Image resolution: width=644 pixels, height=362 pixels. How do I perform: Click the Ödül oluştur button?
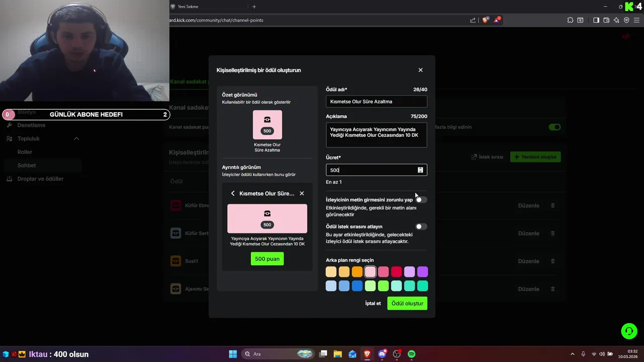coord(407,304)
